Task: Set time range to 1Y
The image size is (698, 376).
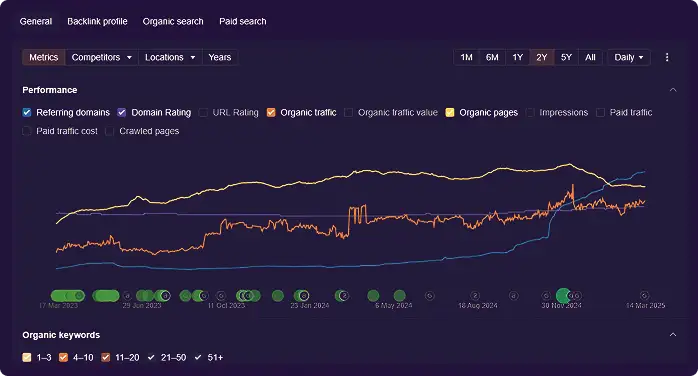Action: 517,57
